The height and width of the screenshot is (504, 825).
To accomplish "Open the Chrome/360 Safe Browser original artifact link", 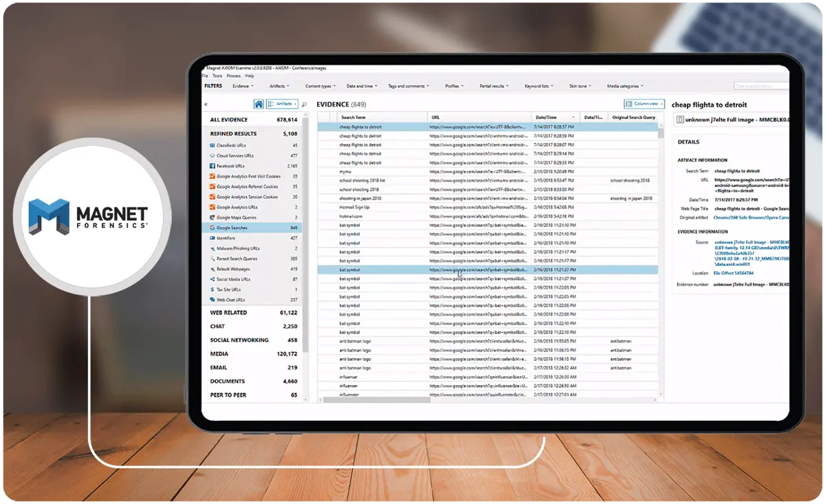I will tap(751, 217).
